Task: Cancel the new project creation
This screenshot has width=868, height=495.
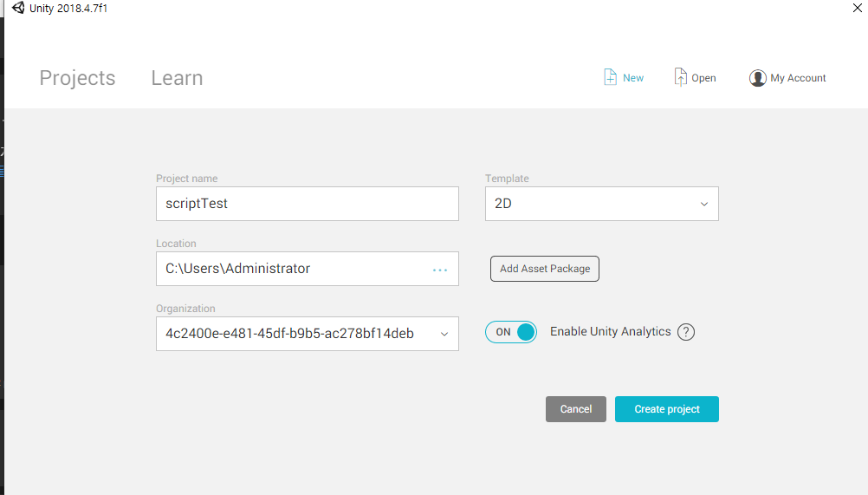Action: (x=576, y=409)
